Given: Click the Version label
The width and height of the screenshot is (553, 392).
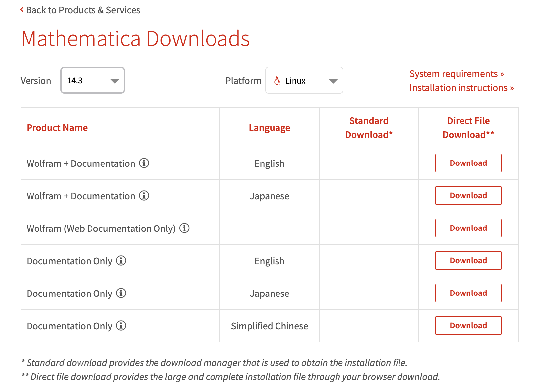Looking at the screenshot, I should [x=36, y=81].
